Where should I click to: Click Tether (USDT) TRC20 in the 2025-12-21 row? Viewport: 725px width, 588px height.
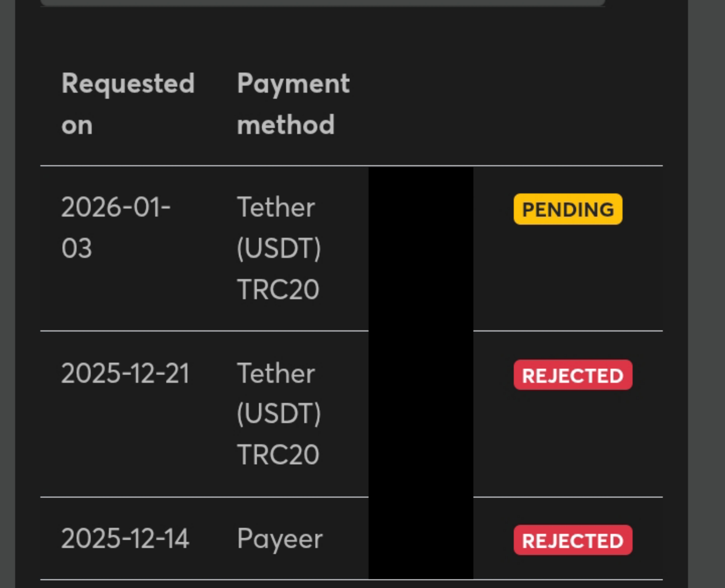point(278,414)
